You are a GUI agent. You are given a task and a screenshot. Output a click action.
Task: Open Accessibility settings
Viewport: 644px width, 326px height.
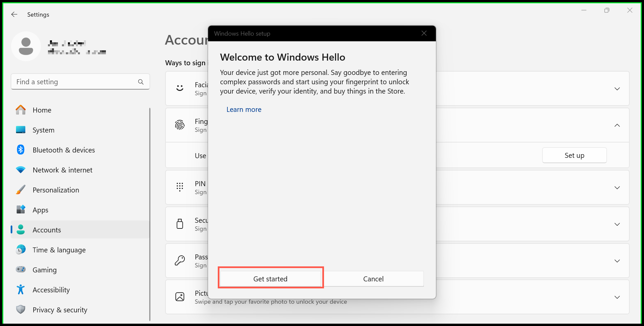(x=80, y=290)
